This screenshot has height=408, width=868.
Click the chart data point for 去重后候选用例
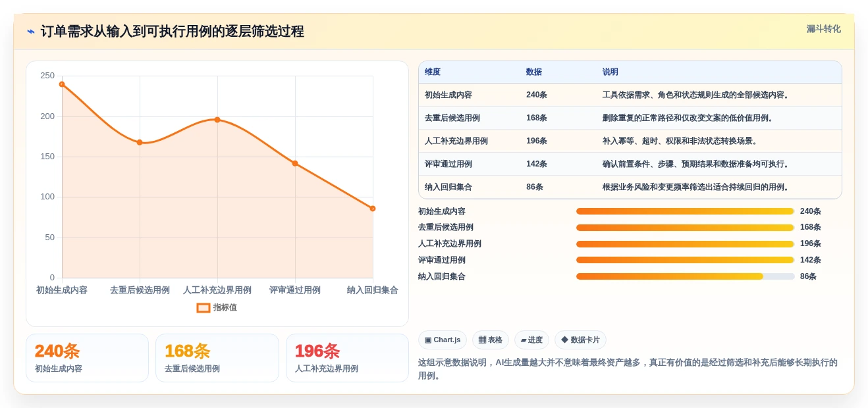140,142
